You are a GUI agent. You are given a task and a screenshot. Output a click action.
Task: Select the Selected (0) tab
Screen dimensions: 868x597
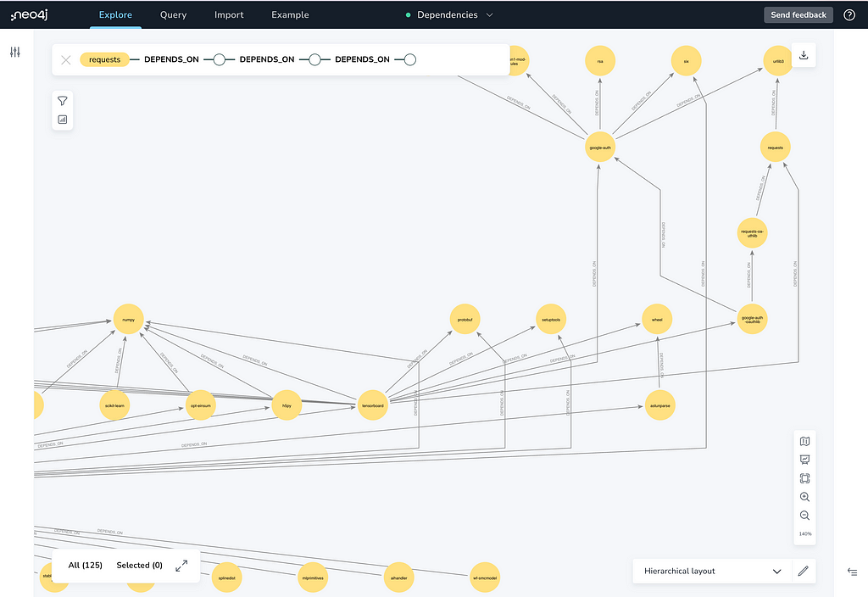pyautogui.click(x=140, y=566)
